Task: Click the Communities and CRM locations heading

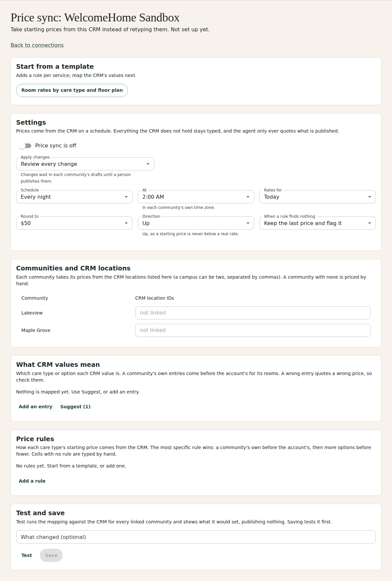Action: tap(73, 268)
